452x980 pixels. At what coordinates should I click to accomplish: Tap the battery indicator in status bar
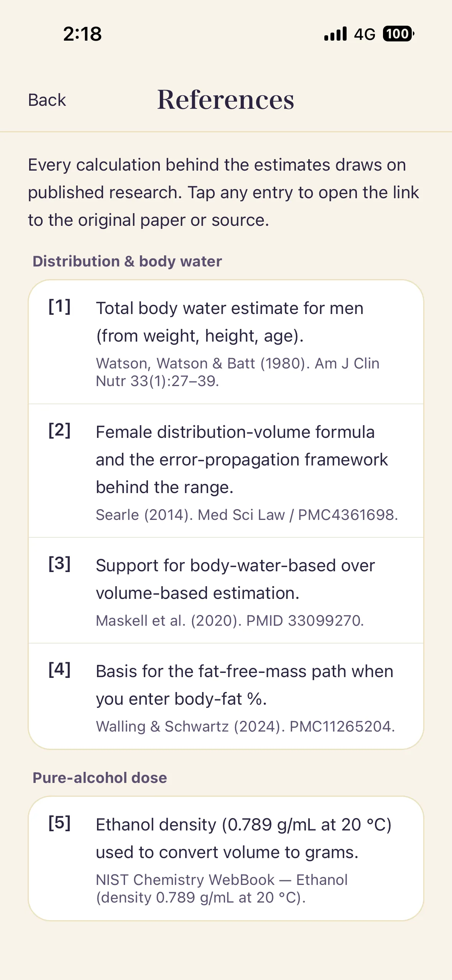[x=398, y=34]
